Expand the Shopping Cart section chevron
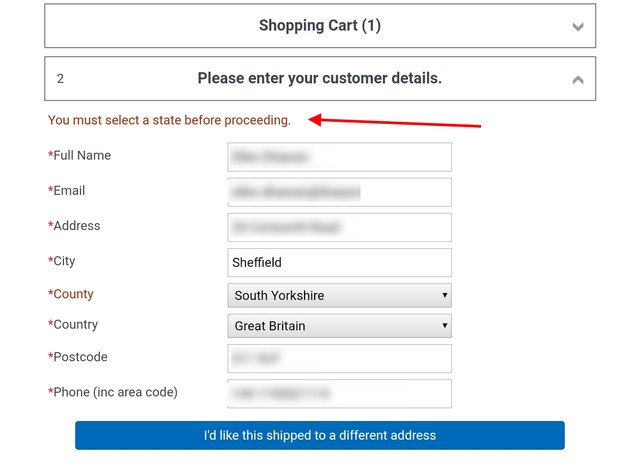This screenshot has width=640, height=466. [577, 27]
